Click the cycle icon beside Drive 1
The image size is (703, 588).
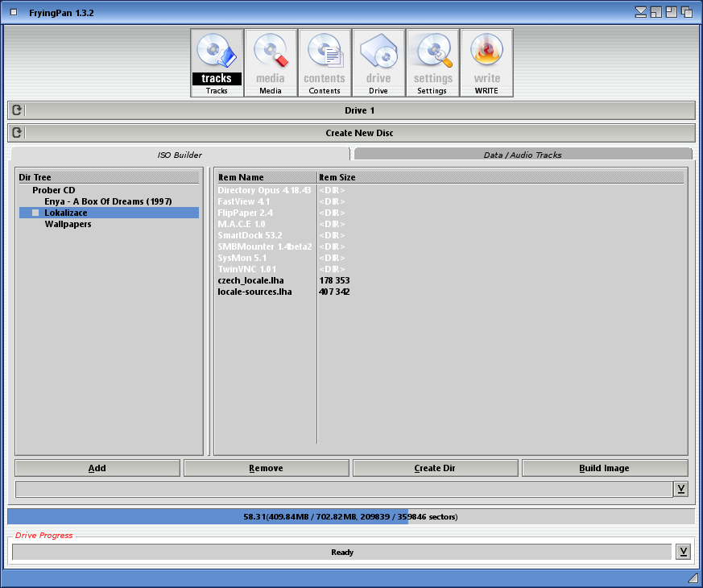pyautogui.click(x=18, y=110)
